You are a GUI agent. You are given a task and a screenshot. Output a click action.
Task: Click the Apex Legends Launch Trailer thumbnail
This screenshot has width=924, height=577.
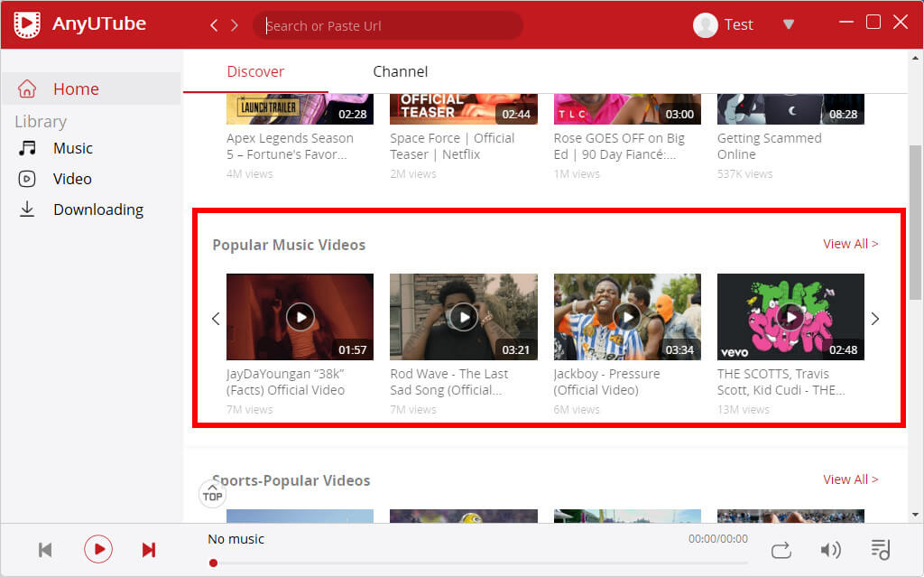pos(300,109)
